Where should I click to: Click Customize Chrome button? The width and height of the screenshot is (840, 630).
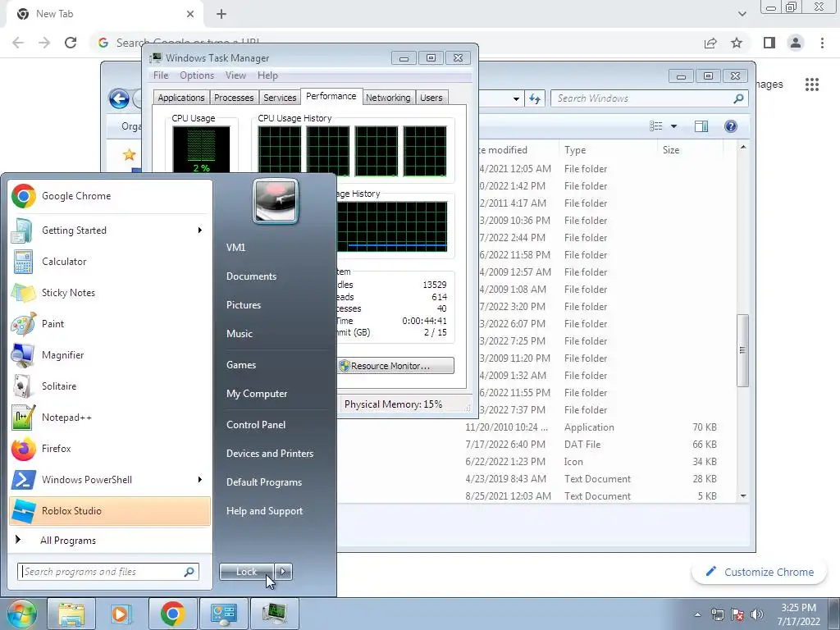point(759,572)
